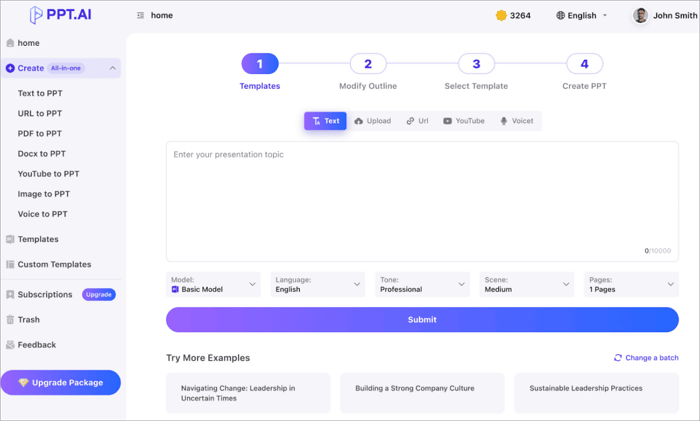The width and height of the screenshot is (700, 421).
Task: Click the refresh icon beside Change a batch
Action: [618, 358]
